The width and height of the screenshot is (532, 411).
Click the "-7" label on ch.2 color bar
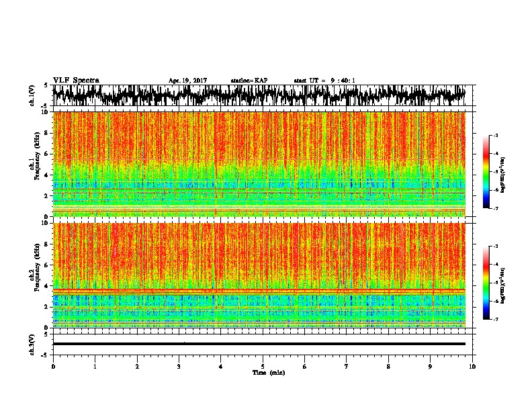click(x=496, y=320)
